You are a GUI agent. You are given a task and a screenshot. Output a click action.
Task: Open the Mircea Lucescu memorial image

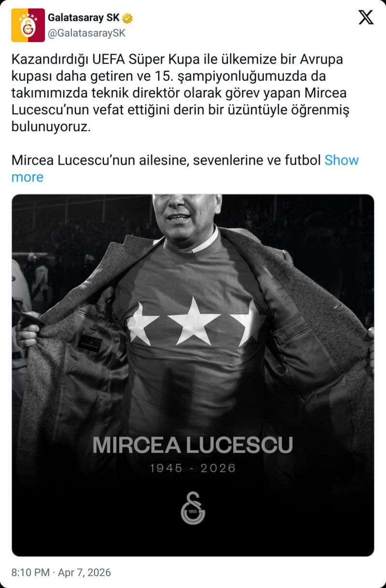pyautogui.click(x=193, y=375)
